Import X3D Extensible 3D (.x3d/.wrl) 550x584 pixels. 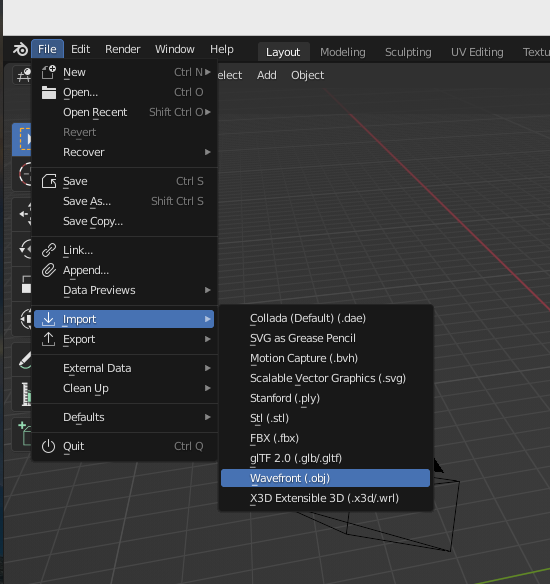[x=325, y=498]
